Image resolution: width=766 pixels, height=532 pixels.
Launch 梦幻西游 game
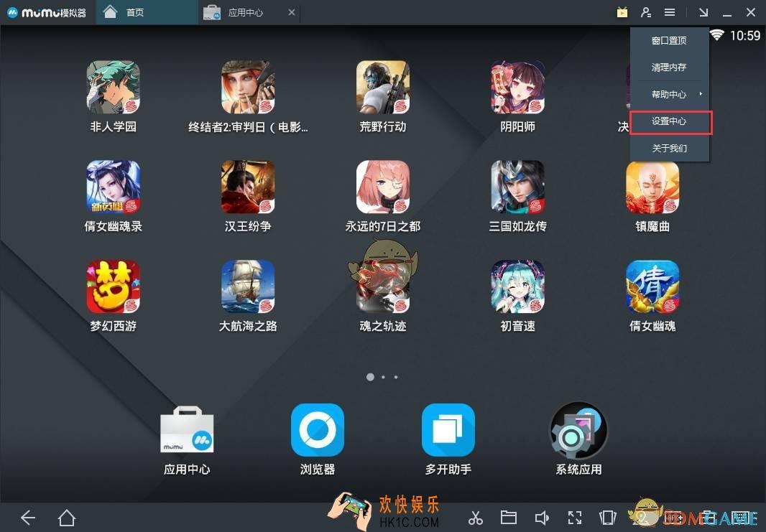[114, 287]
